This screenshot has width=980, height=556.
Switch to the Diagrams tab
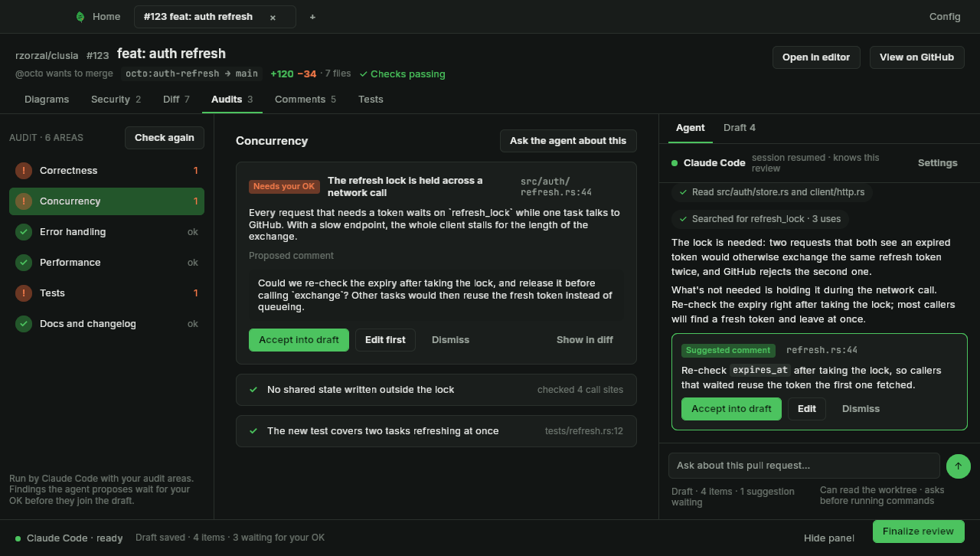coord(47,100)
